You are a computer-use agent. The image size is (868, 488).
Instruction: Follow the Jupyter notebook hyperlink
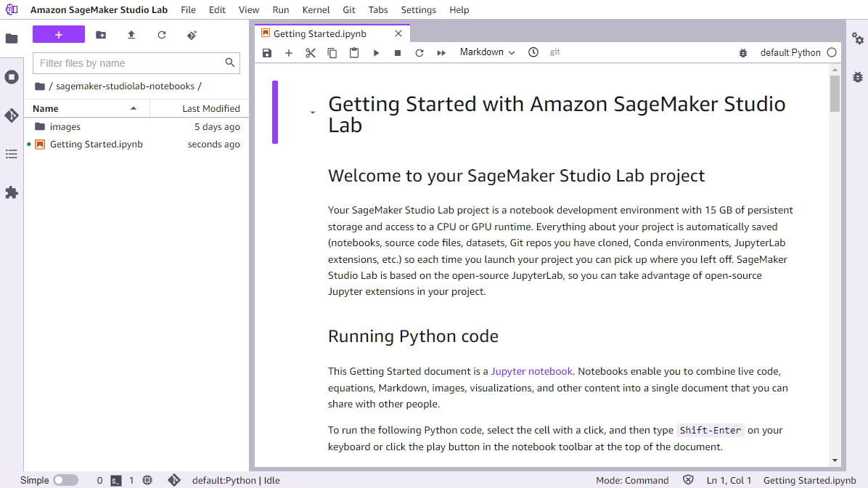(532, 370)
